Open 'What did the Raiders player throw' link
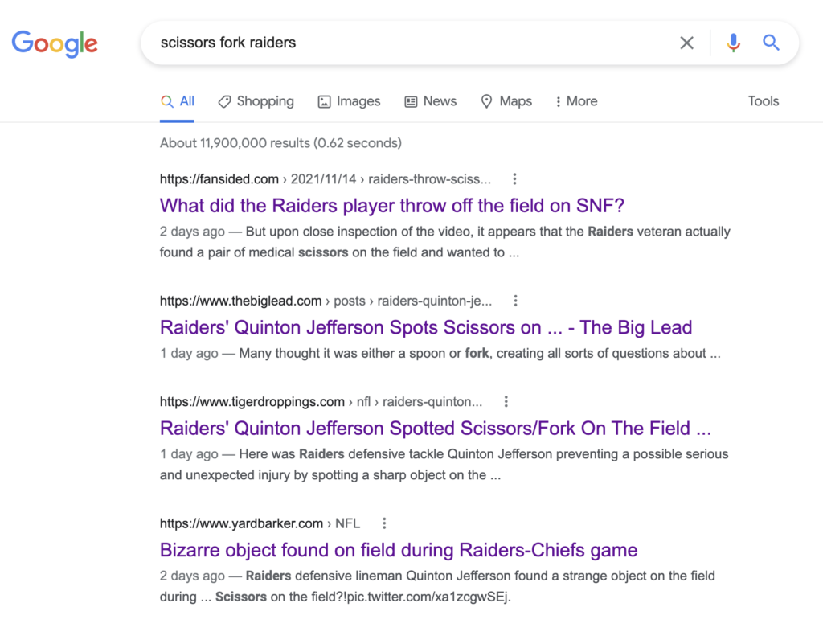 [x=392, y=206]
